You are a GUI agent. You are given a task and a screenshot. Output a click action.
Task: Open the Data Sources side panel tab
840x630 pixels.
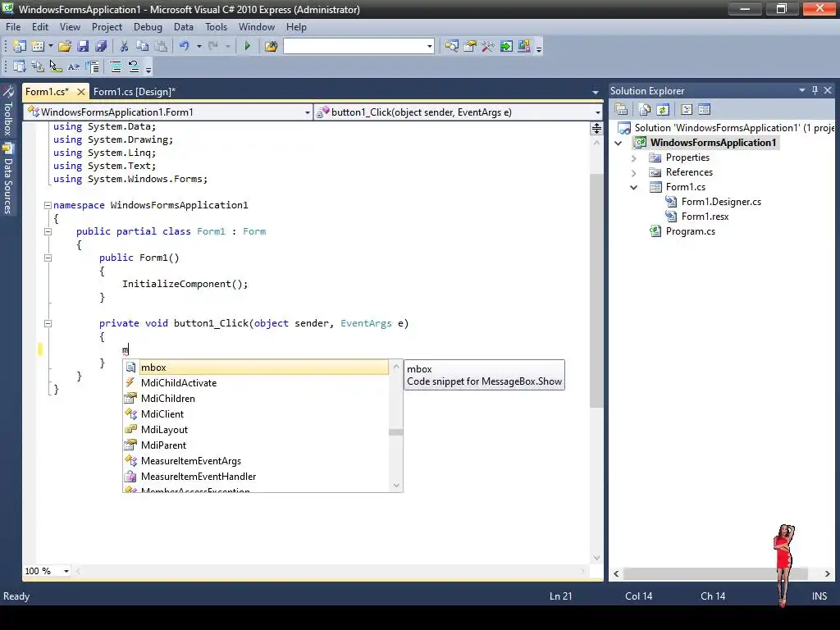pos(8,179)
